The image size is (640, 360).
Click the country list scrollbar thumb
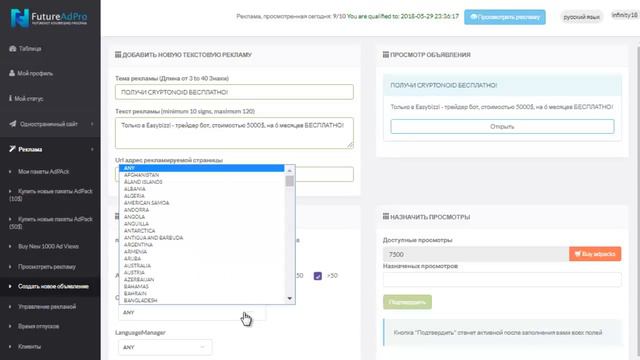coord(289,181)
